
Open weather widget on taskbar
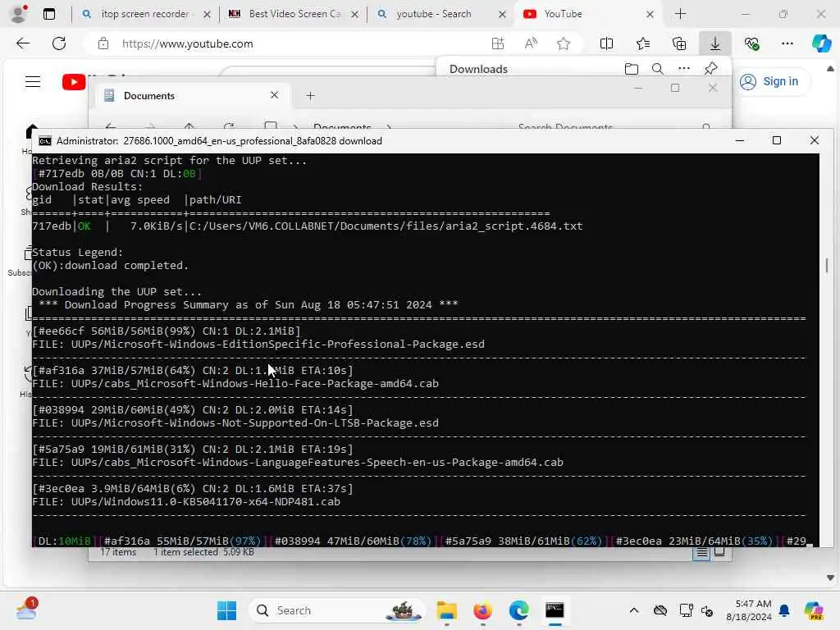click(x=25, y=610)
